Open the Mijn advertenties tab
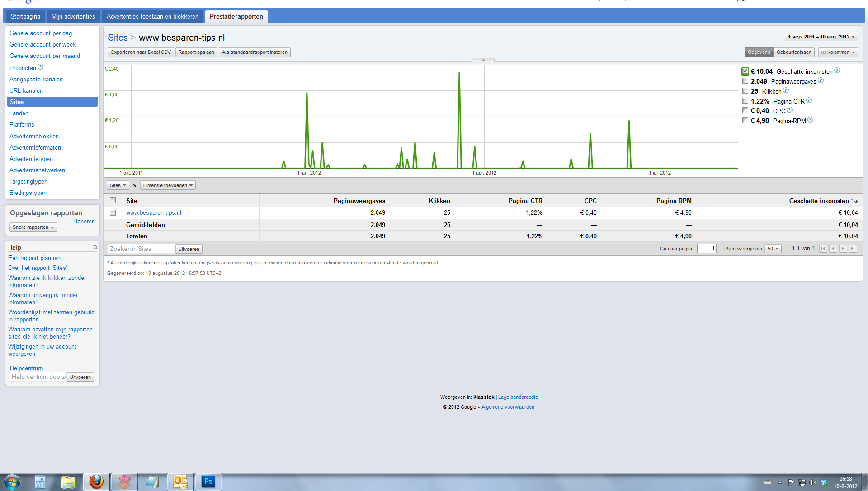This screenshot has height=491, width=868. [73, 17]
